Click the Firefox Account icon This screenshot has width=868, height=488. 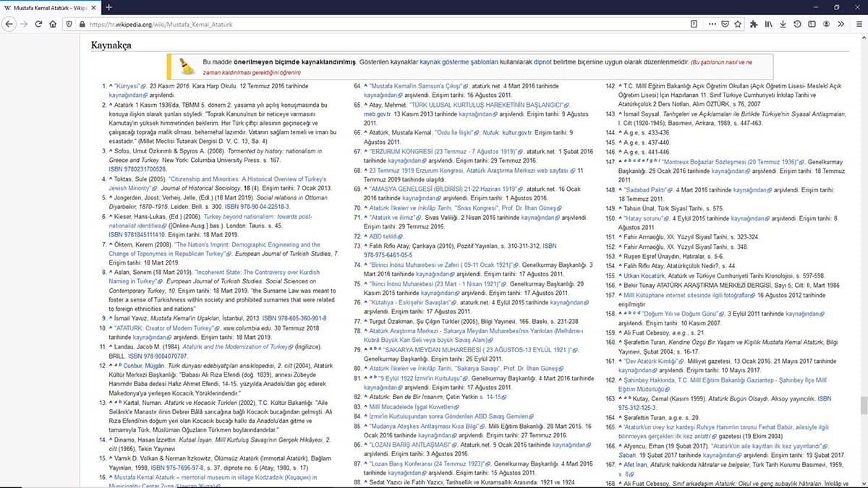click(x=826, y=24)
